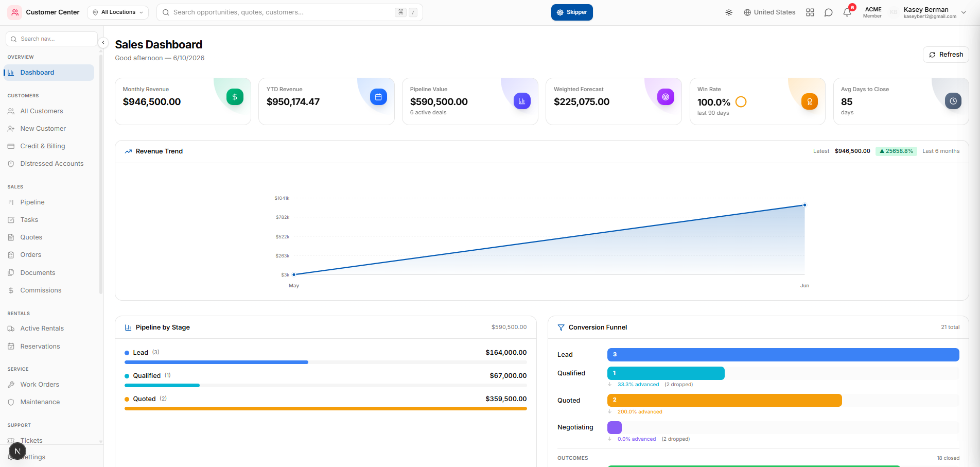Viewport: 980px width, 467px height.
Task: Click the Avg Days to Close clock icon
Action: [953, 101]
